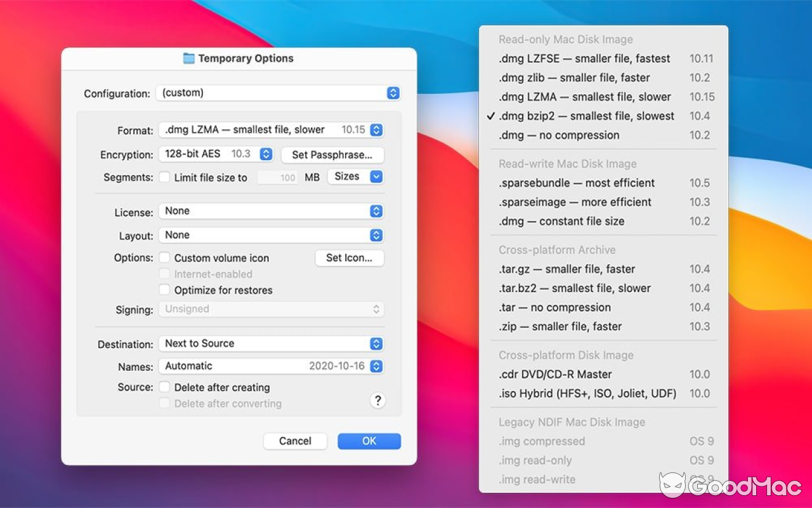Click the Set Passphrase button

[x=332, y=155]
